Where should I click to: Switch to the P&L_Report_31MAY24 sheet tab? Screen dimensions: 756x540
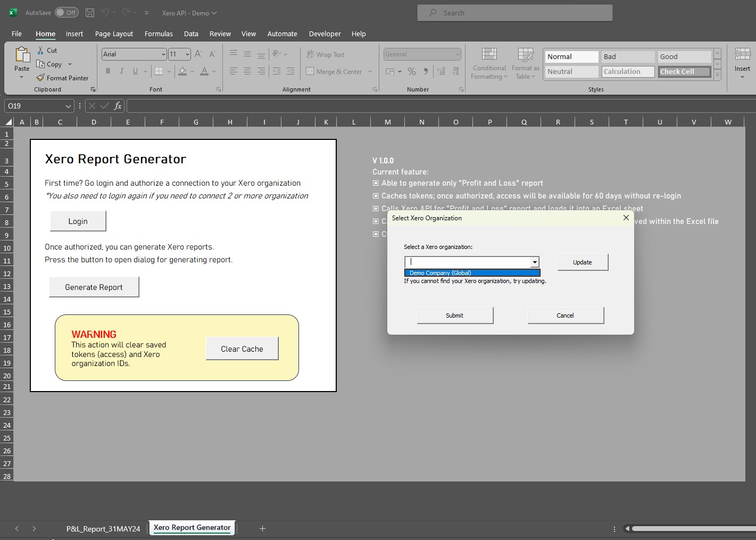pyautogui.click(x=103, y=528)
